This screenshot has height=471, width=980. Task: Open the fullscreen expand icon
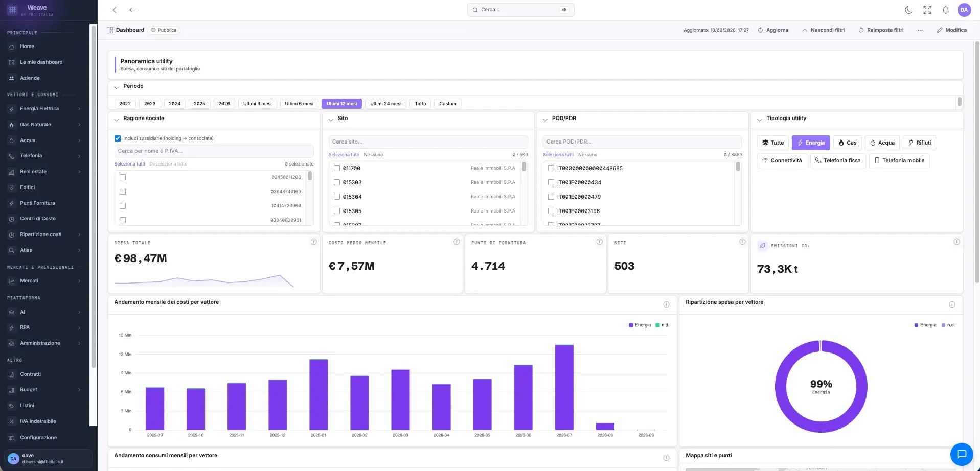927,10
